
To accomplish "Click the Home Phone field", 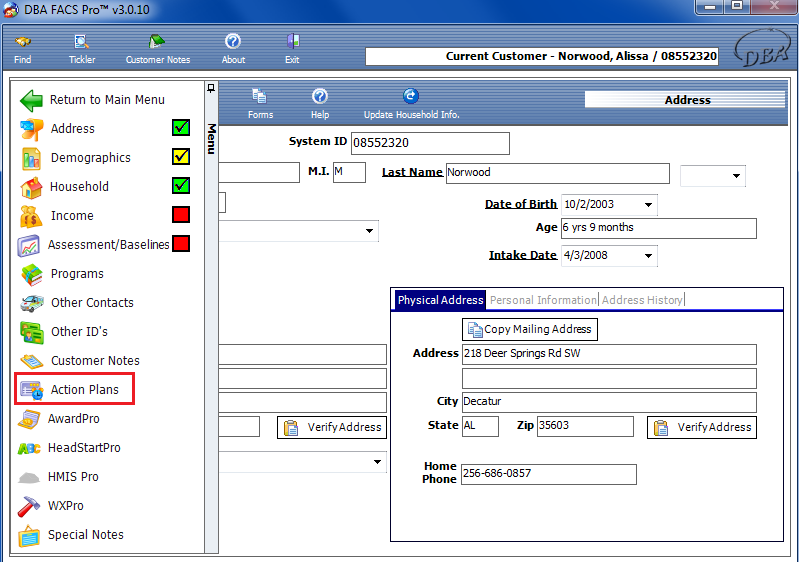I will [x=548, y=474].
